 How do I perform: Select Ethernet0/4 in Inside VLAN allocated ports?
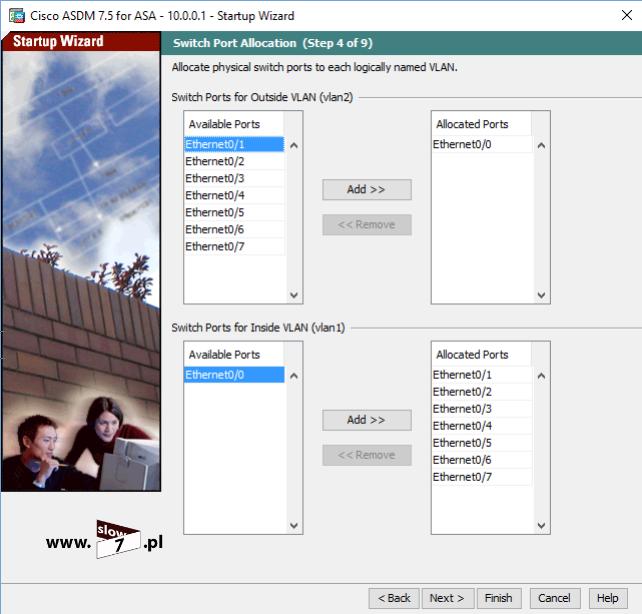pos(482,426)
